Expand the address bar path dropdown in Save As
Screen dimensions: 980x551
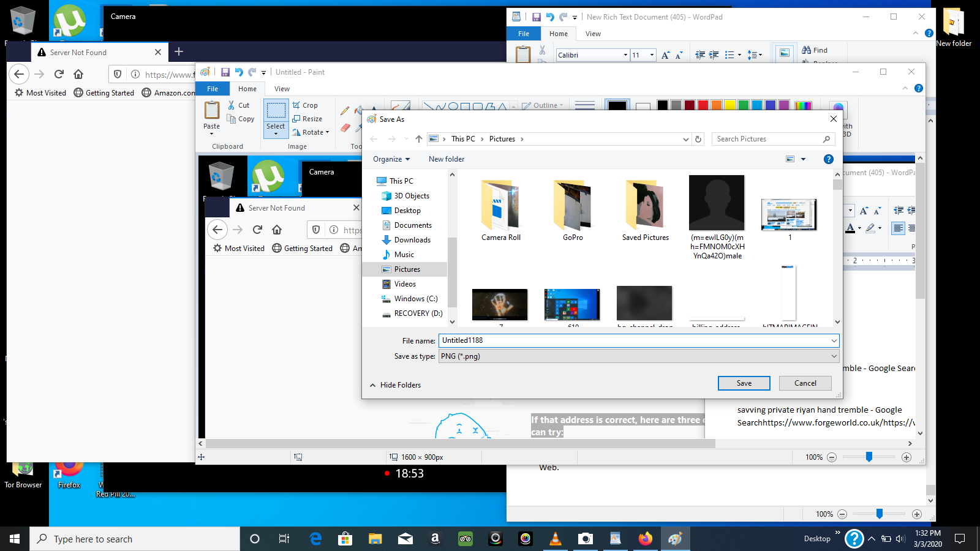pyautogui.click(x=686, y=139)
